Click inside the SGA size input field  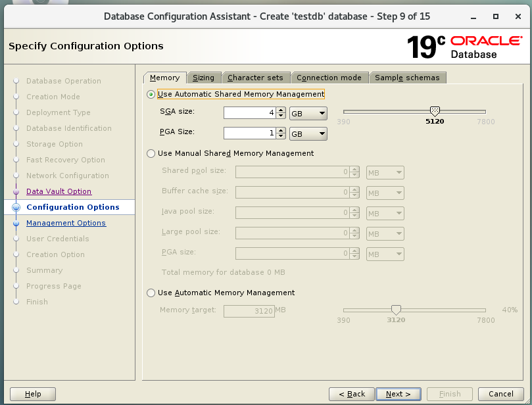pos(249,114)
